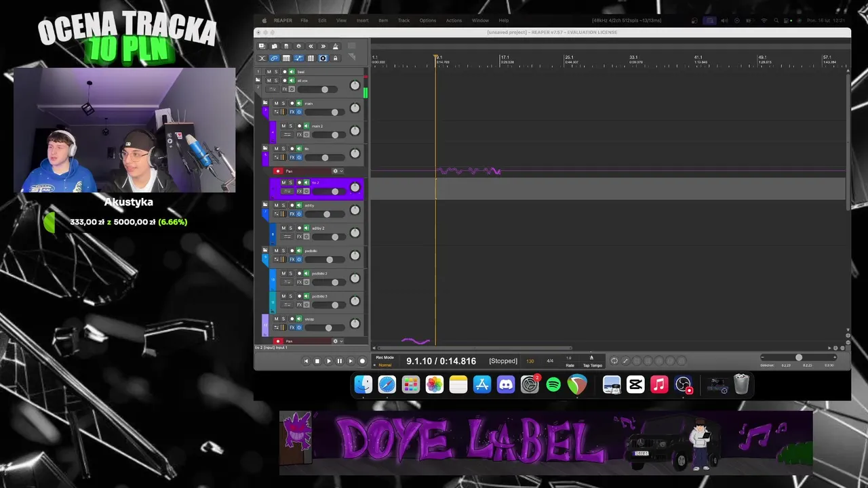The image size is (868, 488).
Task: Open FX on podbitki track
Action: coord(292,260)
